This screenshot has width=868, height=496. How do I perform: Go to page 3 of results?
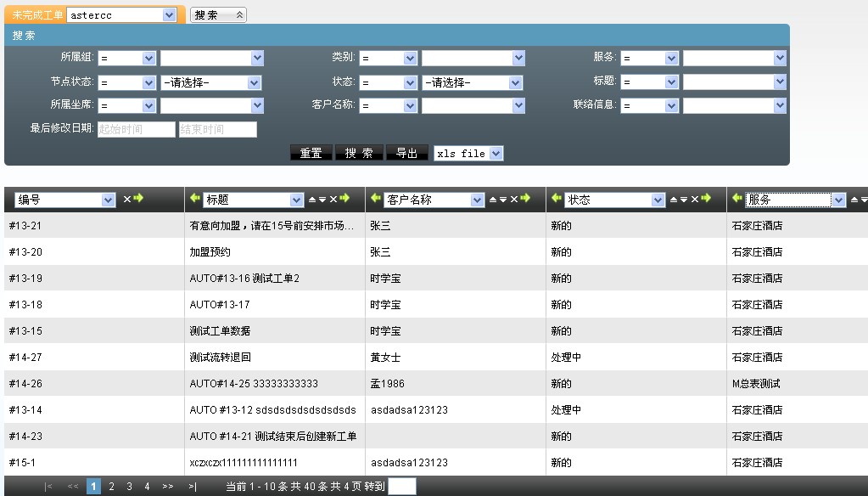coord(129,487)
